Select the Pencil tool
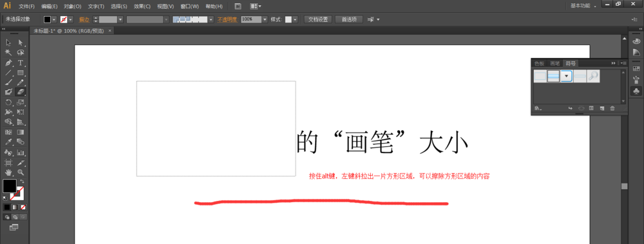Viewport: 644px width, 244px height. (21, 82)
